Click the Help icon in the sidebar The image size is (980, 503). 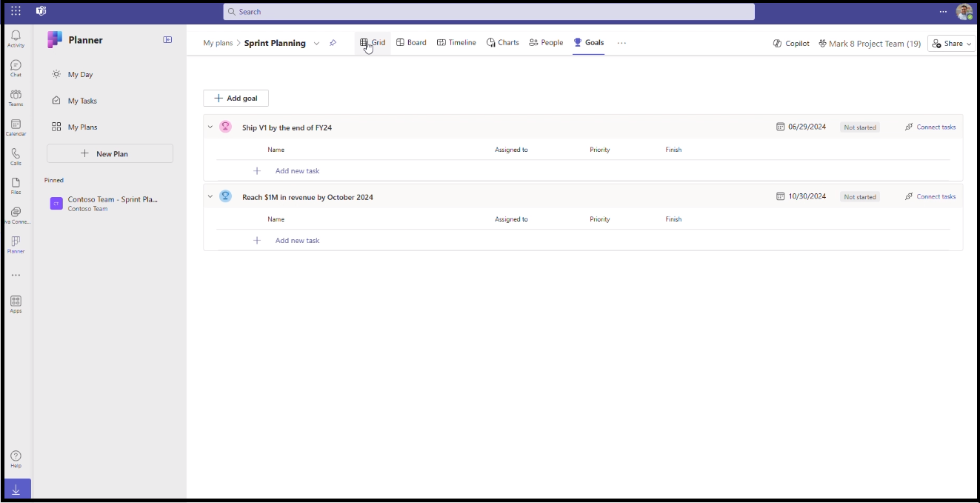[16, 459]
